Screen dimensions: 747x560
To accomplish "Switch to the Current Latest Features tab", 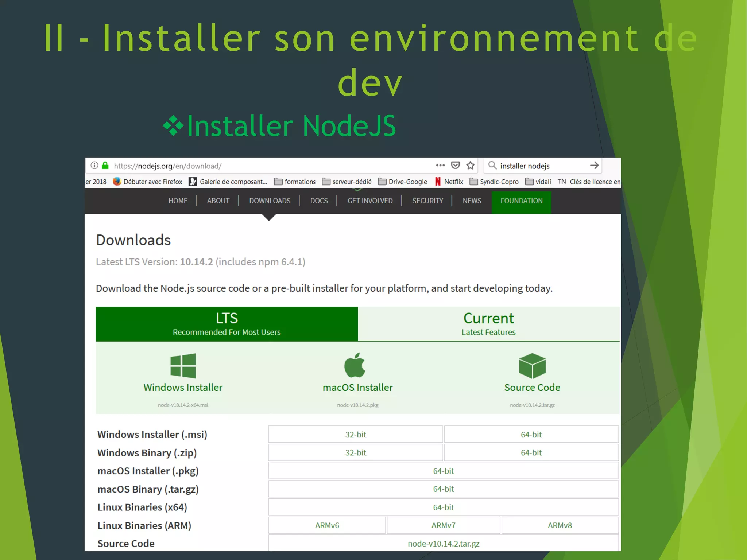I will pos(489,324).
